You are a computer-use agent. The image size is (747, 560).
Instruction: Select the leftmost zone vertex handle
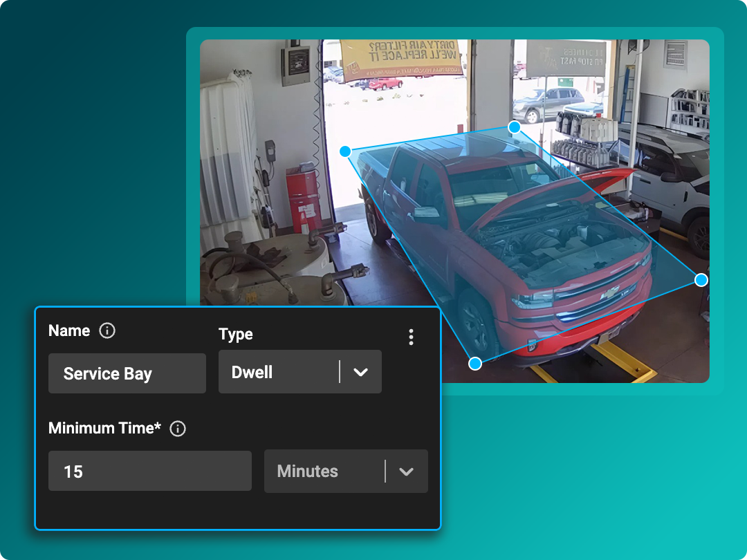[x=344, y=151]
